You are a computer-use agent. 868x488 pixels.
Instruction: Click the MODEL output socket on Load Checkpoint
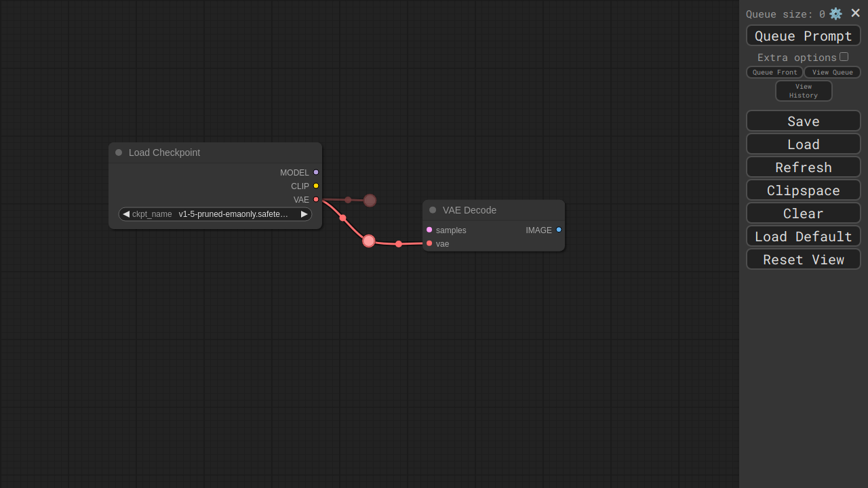(316, 172)
